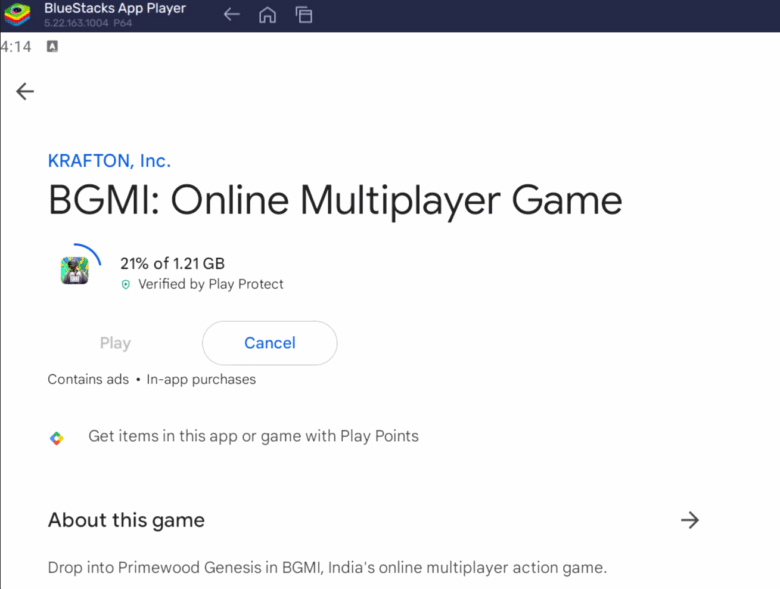Click the Play Protect shield icon

[125, 285]
